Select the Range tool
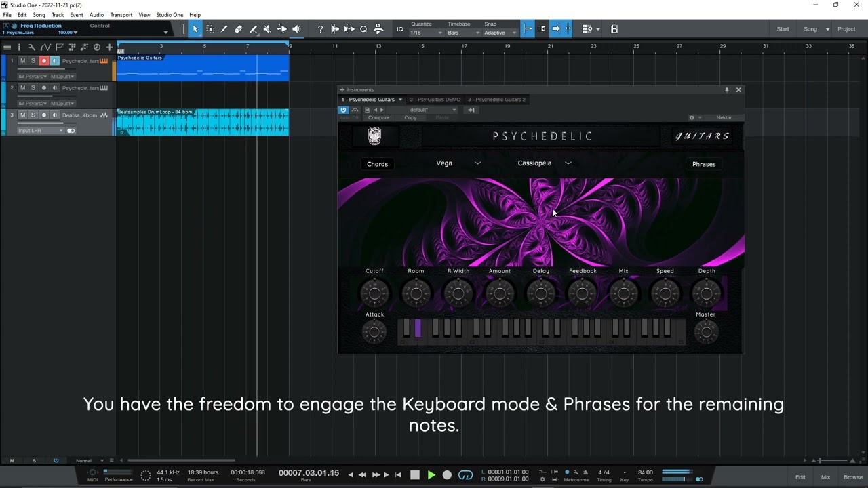The image size is (868, 488). pyautogui.click(x=210, y=29)
